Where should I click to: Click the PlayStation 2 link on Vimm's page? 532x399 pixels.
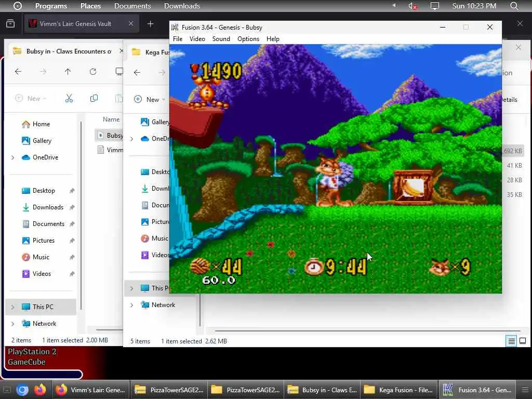32,352
